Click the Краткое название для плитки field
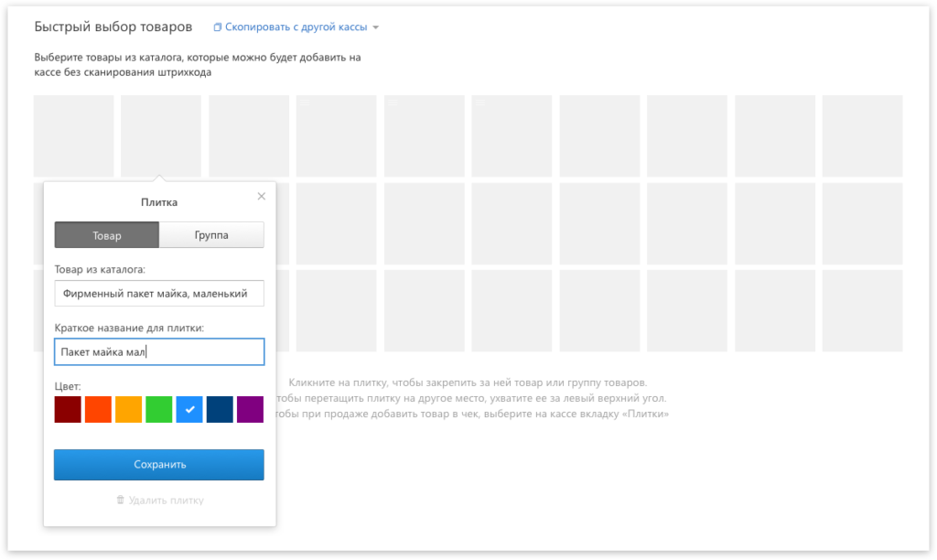This screenshot has height=560, width=937. tap(159, 351)
